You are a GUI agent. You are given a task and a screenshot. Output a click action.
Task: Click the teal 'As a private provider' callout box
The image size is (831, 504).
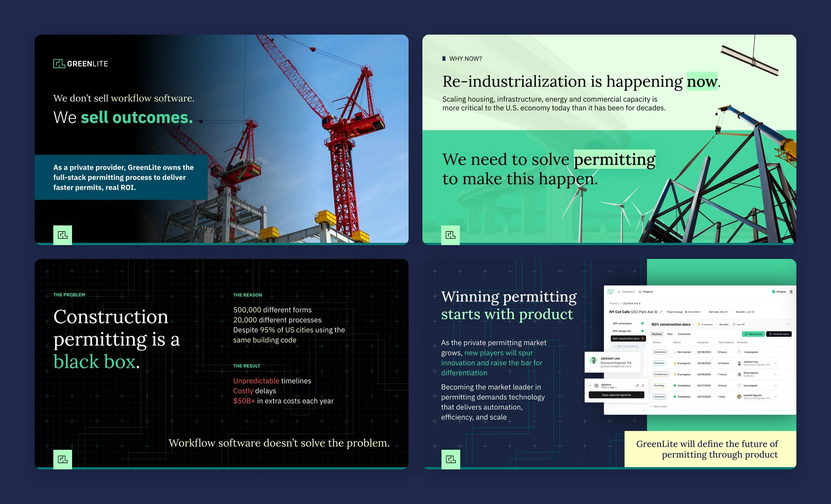tap(121, 177)
